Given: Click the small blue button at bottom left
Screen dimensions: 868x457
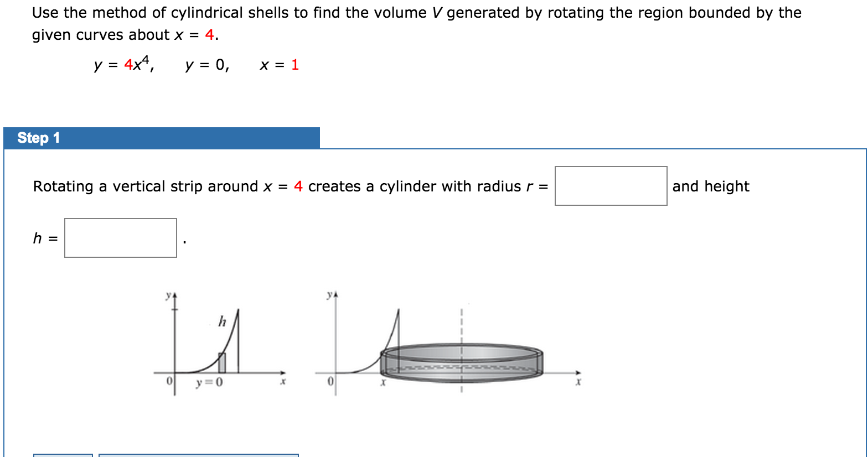Looking at the screenshot, I should [63, 454].
